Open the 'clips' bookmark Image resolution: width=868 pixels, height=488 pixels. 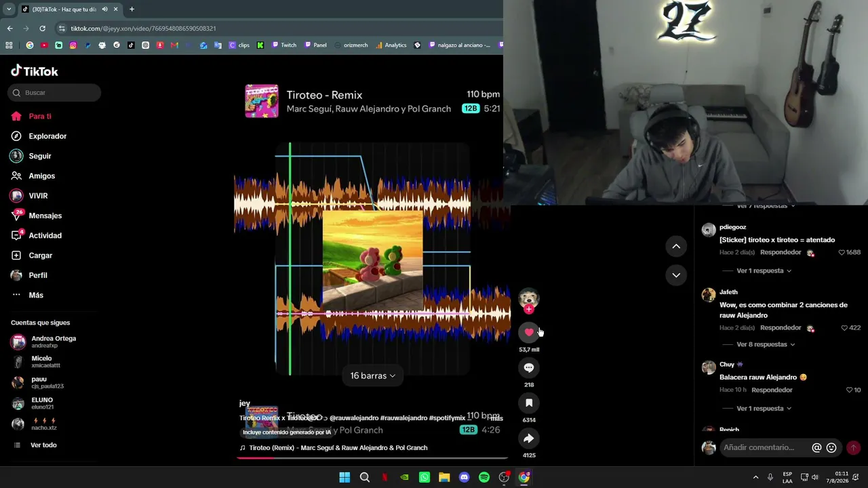(239, 45)
